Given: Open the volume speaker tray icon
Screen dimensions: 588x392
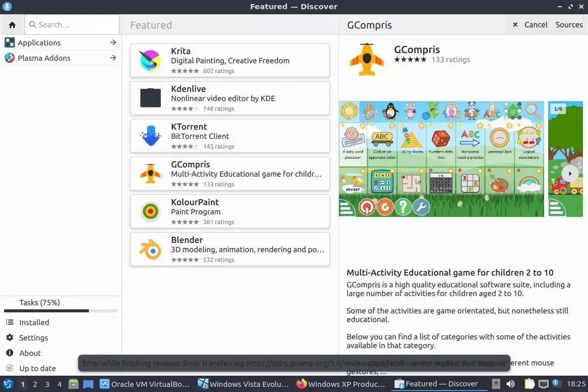Looking at the screenshot, I should click(510, 384).
